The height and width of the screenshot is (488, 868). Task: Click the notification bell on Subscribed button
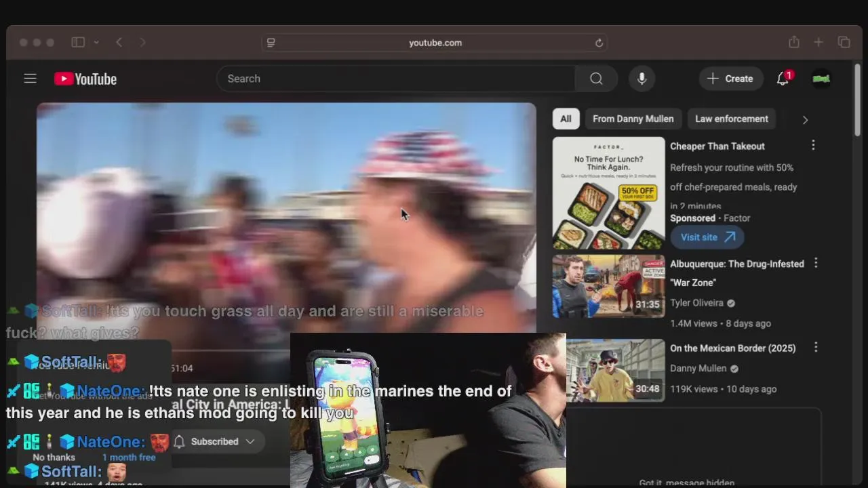click(180, 441)
